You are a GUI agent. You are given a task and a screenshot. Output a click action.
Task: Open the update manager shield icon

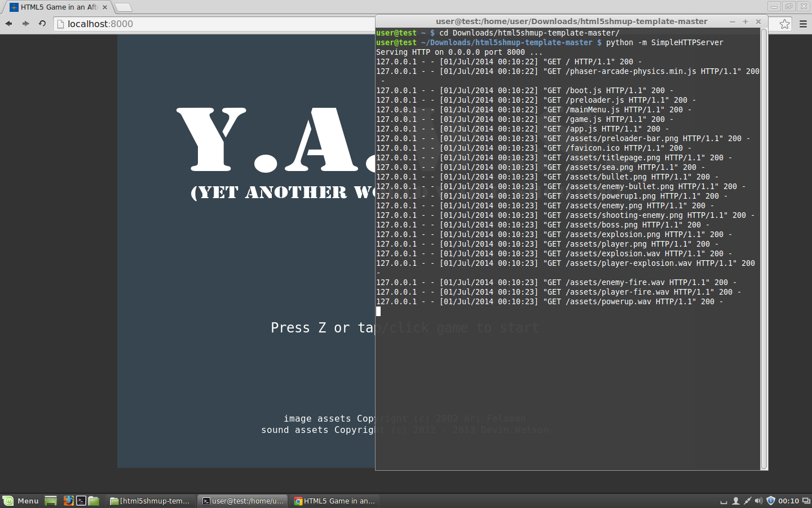(x=771, y=501)
